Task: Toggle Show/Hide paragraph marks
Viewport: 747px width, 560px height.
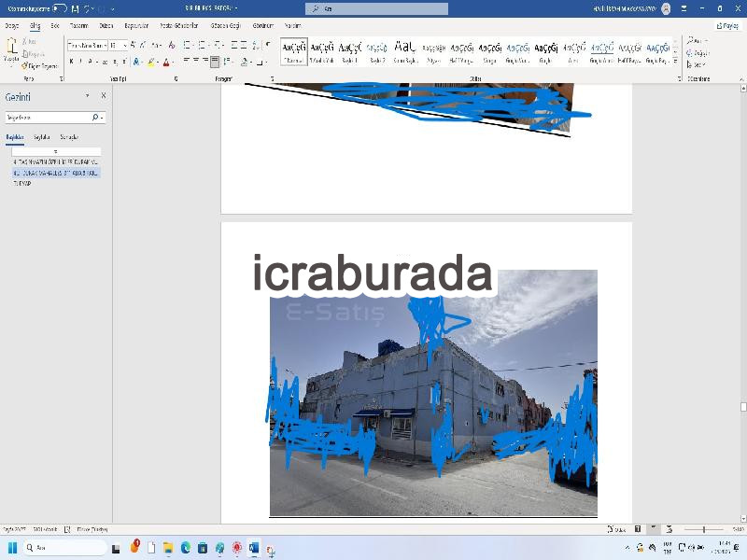Action: pyautogui.click(x=268, y=45)
